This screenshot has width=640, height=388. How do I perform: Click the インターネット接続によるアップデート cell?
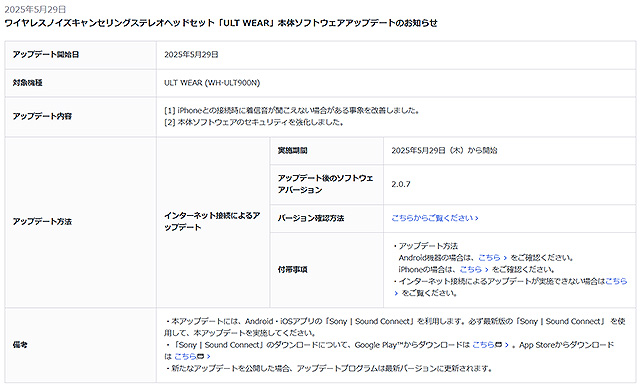pyautogui.click(x=213, y=222)
